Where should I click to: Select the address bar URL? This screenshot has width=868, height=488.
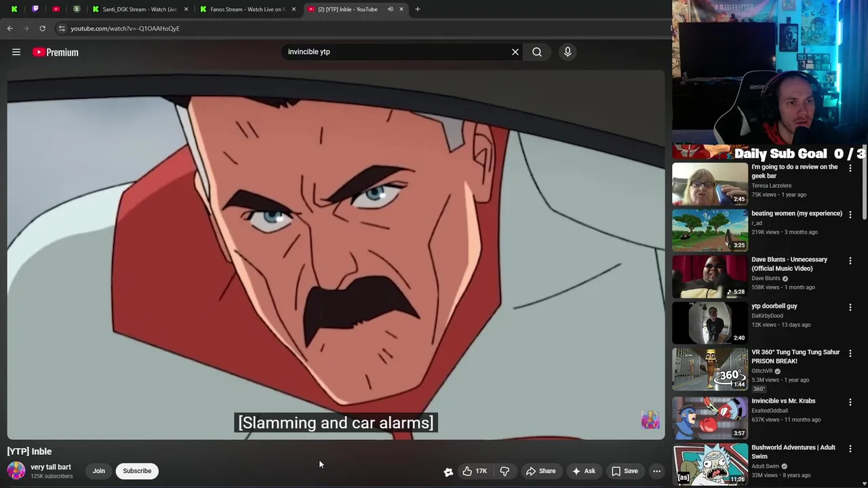tap(125, 28)
